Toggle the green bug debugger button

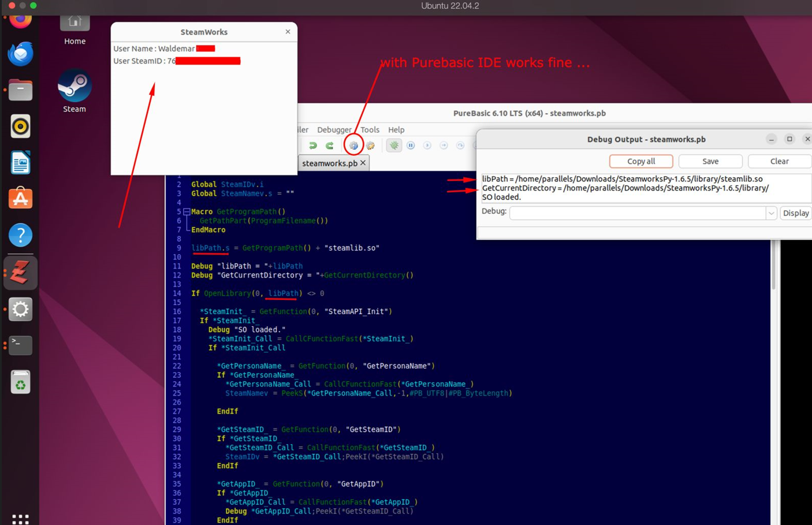pos(394,146)
